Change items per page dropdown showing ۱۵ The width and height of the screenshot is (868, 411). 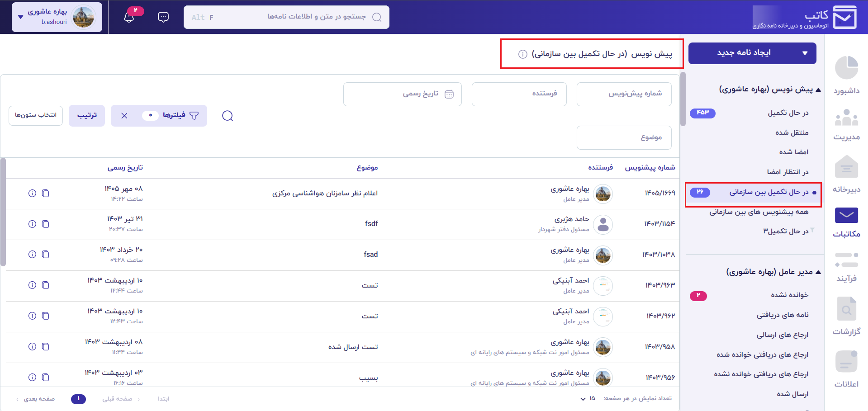click(x=588, y=398)
